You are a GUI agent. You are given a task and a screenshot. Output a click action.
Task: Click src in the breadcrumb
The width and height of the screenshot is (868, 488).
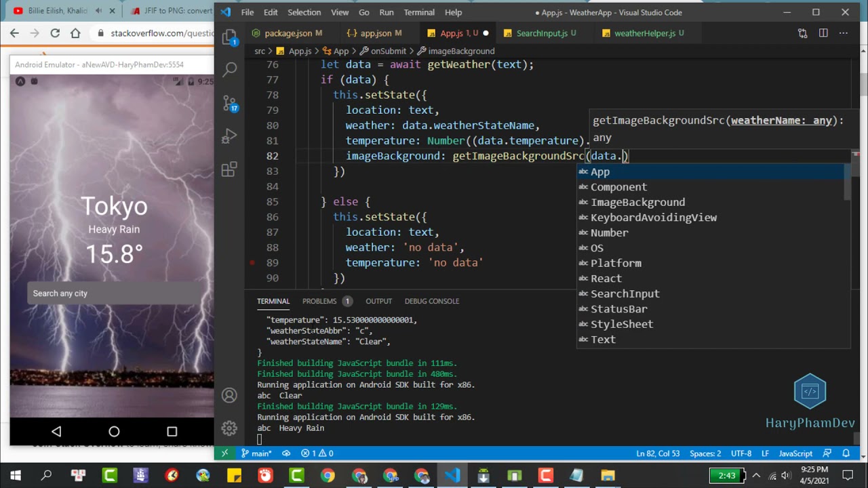click(260, 51)
